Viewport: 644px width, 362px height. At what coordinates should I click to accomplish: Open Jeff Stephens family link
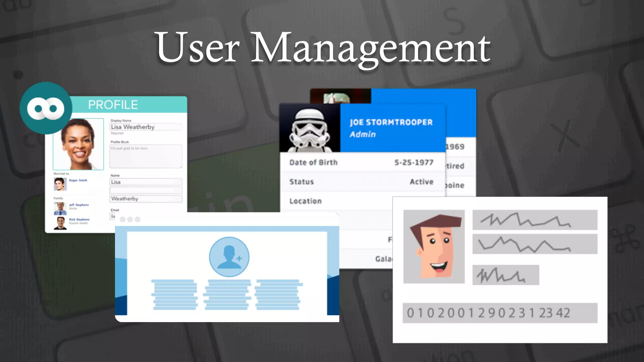pyautogui.click(x=79, y=205)
